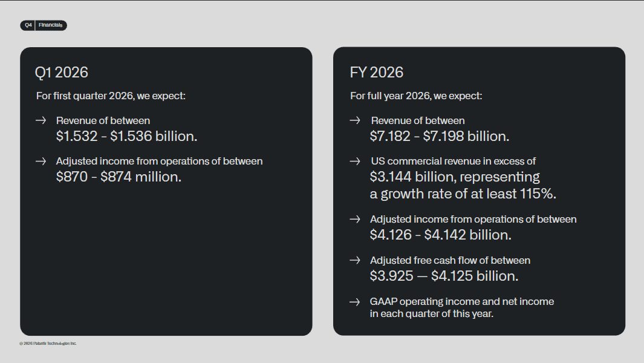
Task: Click the Q4 label in the top pill
Action: (28, 25)
